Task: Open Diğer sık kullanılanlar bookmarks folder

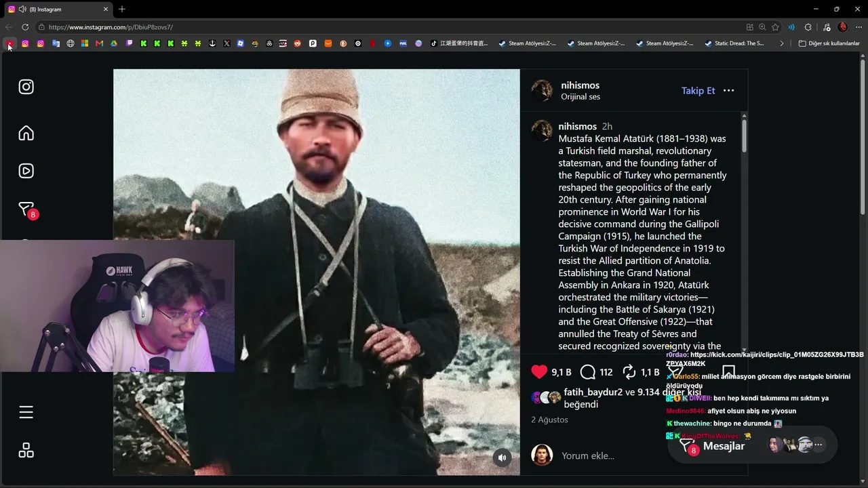Action: coord(829,43)
